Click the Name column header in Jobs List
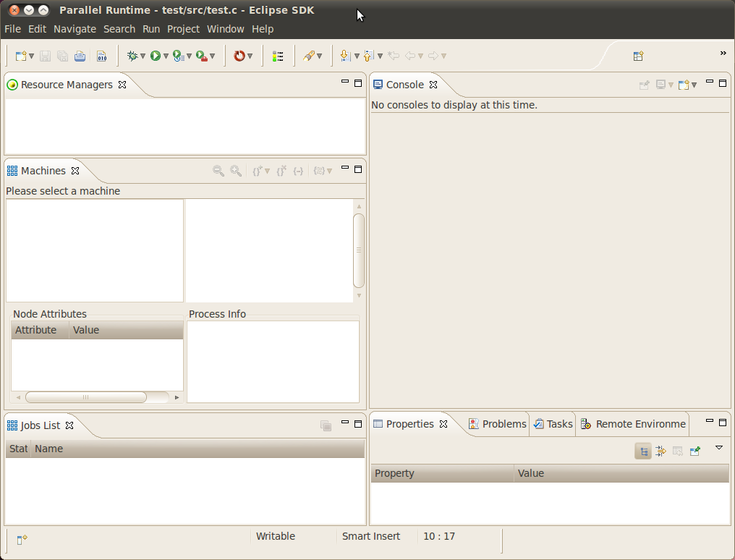735x560 pixels. (197, 449)
